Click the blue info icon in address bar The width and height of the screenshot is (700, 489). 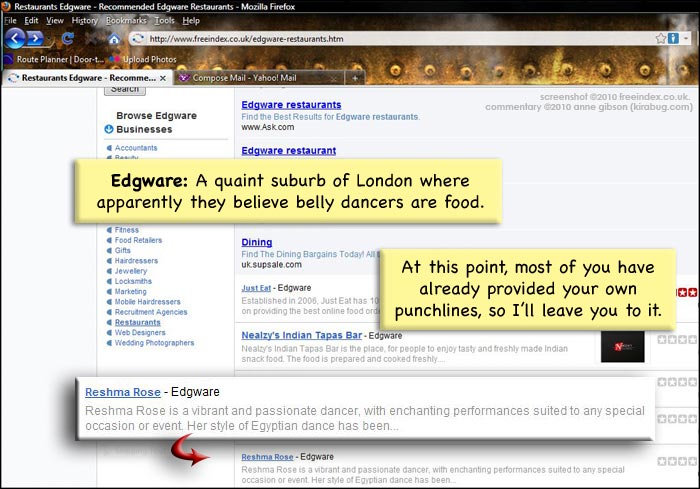673,38
